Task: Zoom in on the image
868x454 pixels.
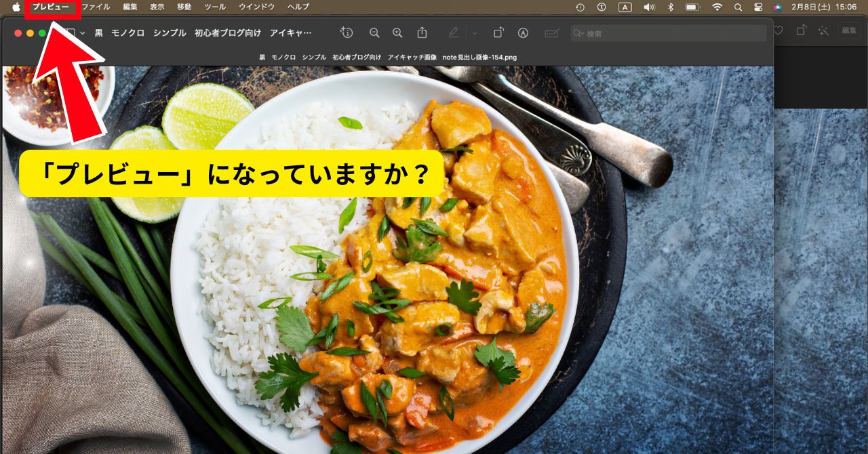Action: pos(397,33)
